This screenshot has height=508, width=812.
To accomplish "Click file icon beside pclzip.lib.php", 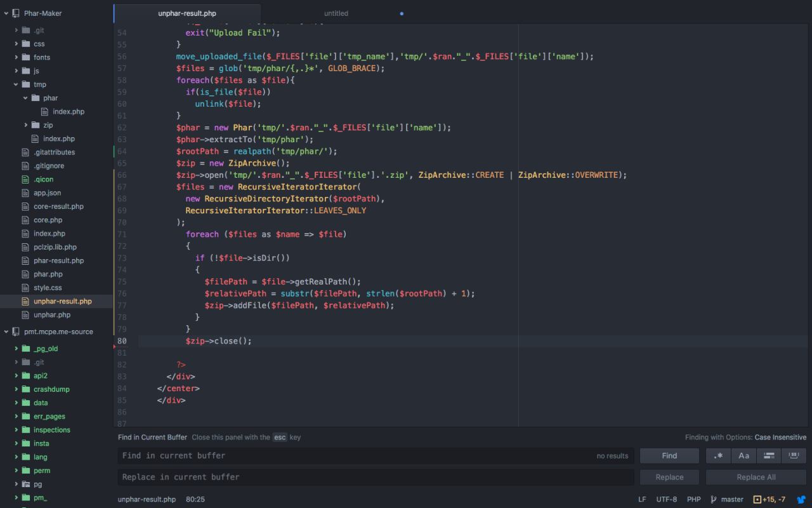I will pos(26,247).
